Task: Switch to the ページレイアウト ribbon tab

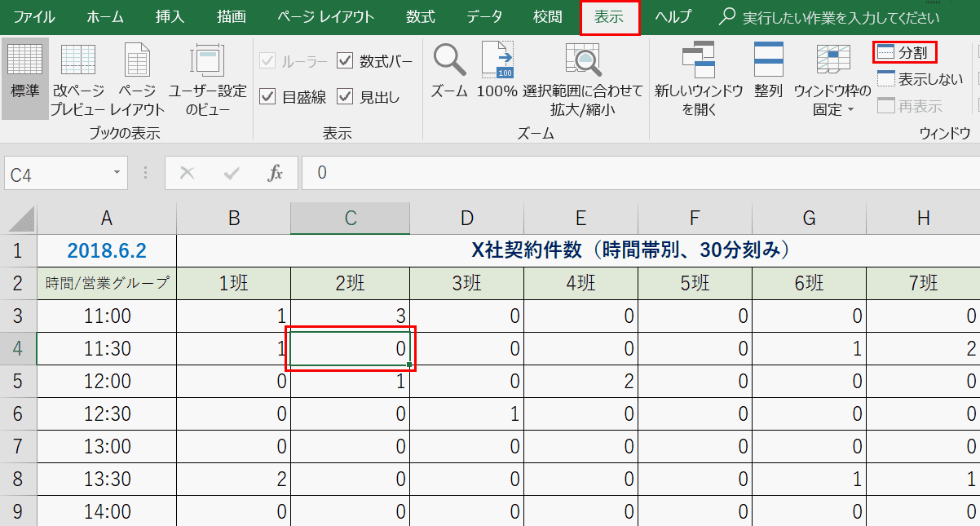Action: click(x=326, y=17)
